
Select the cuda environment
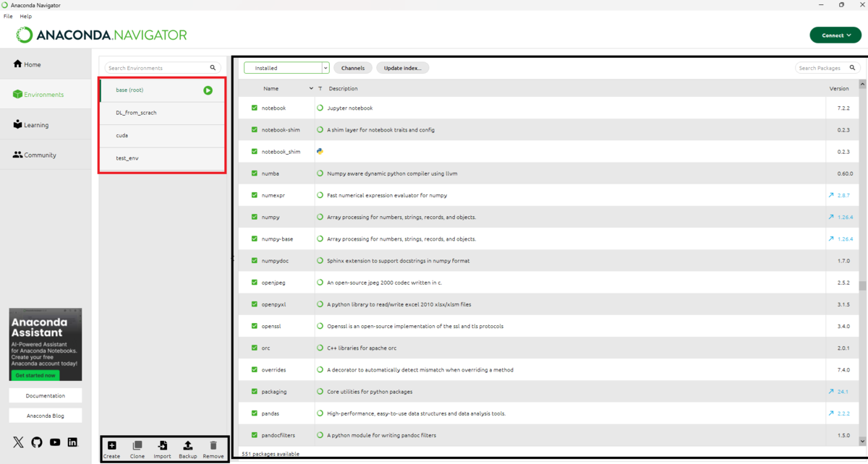(162, 135)
